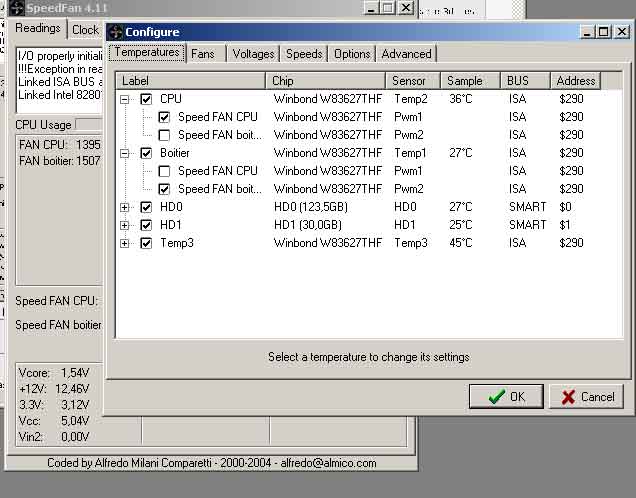The image size is (636, 498).
Task: Collapse the Boitier tree node
Action: pos(125,153)
